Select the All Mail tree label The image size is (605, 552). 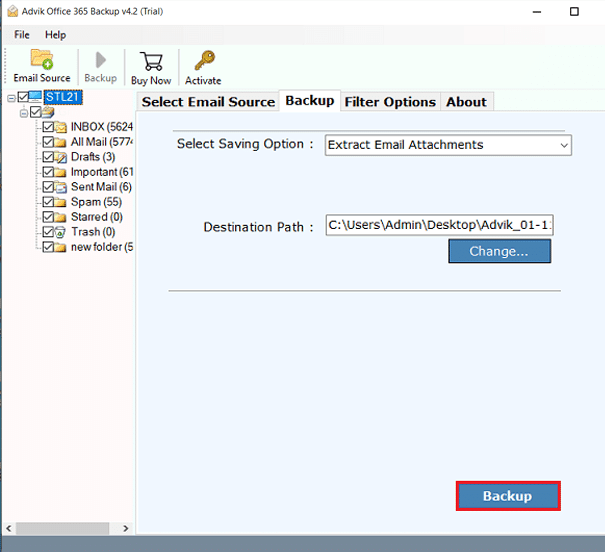(x=101, y=142)
